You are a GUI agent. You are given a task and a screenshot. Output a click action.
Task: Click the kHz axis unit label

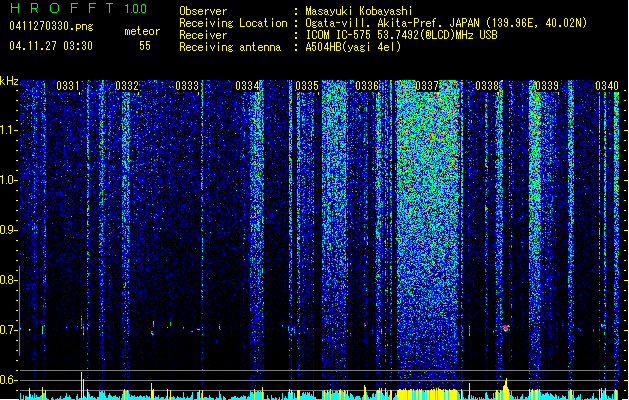(9, 81)
